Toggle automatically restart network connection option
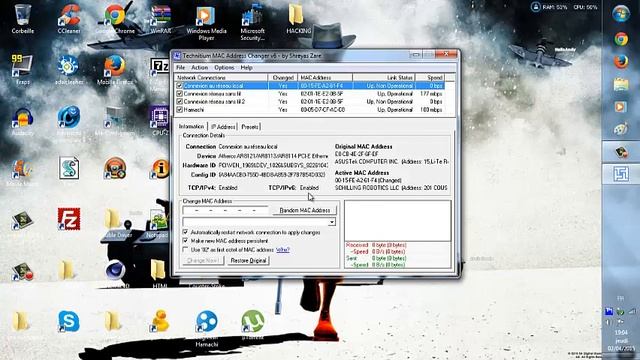This screenshot has height=360, width=640. [x=185, y=232]
